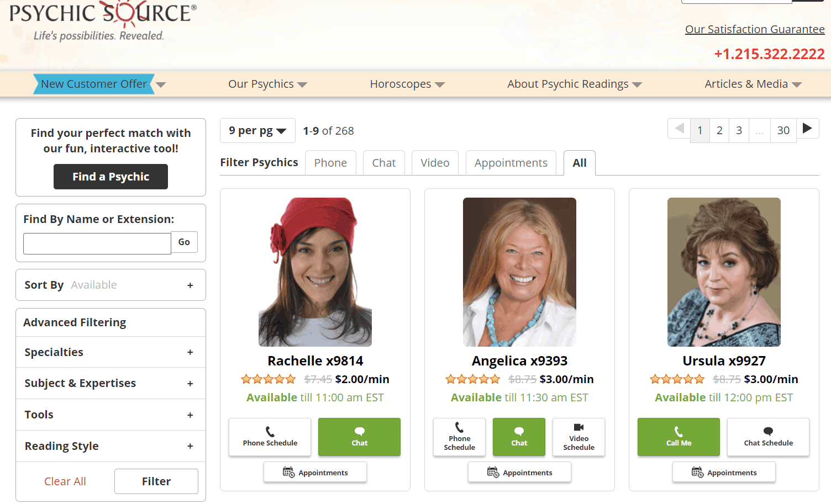Viewport: 831px width, 504px height.
Task: Expand the Tools filter
Action: coord(111,415)
